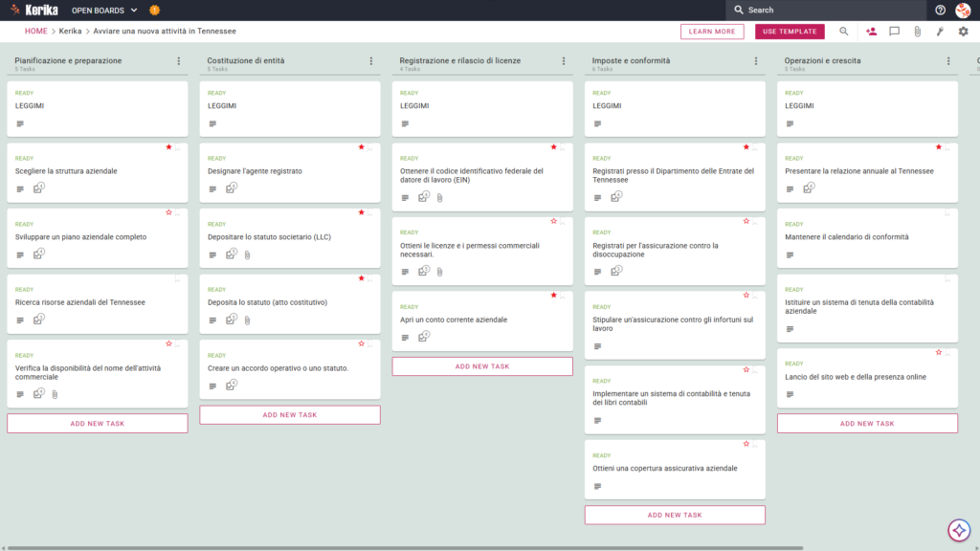The width and height of the screenshot is (980, 551).
Task: Open Istituire un sistema di tenuta card
Action: 867,309
